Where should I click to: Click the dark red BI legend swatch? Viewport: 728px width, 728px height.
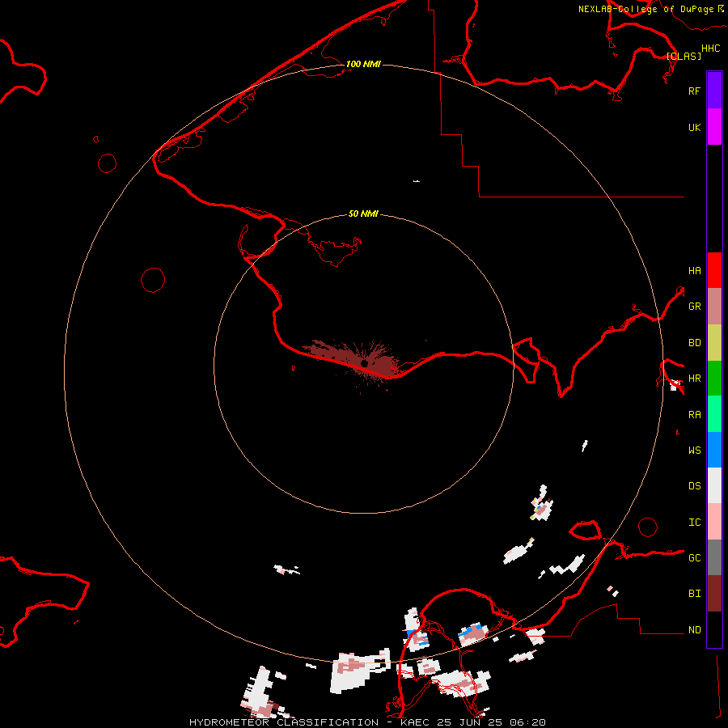coord(714,594)
